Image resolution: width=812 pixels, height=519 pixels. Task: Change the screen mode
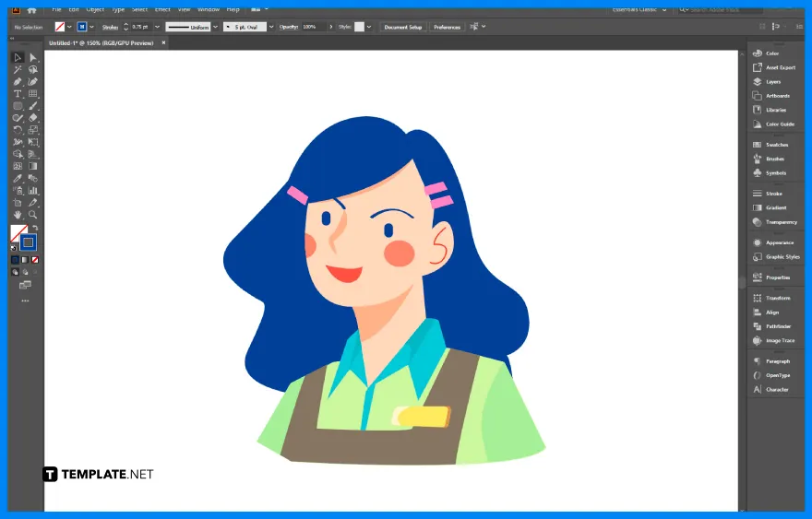25,285
